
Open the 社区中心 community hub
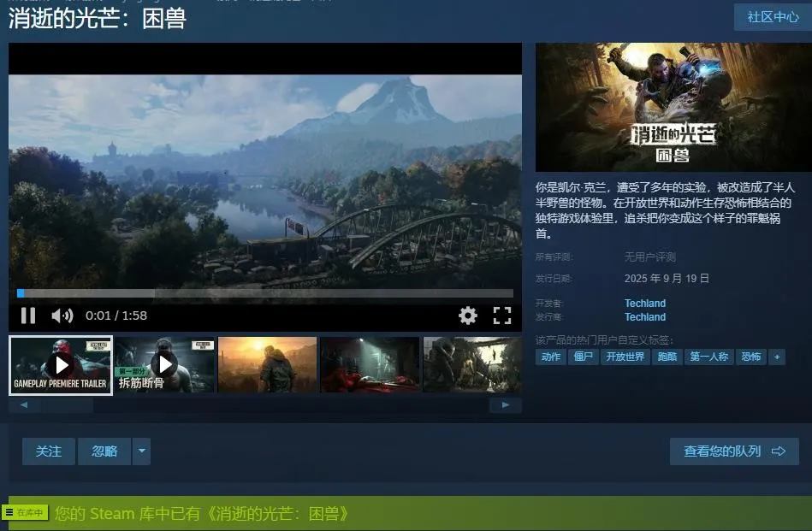click(x=773, y=17)
